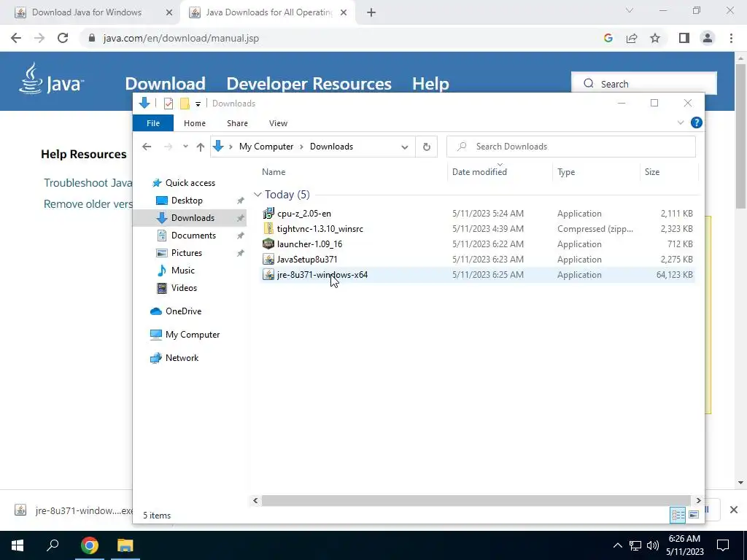This screenshot has height=560, width=747.
Task: Open Music in the navigation pane
Action: [182, 271]
